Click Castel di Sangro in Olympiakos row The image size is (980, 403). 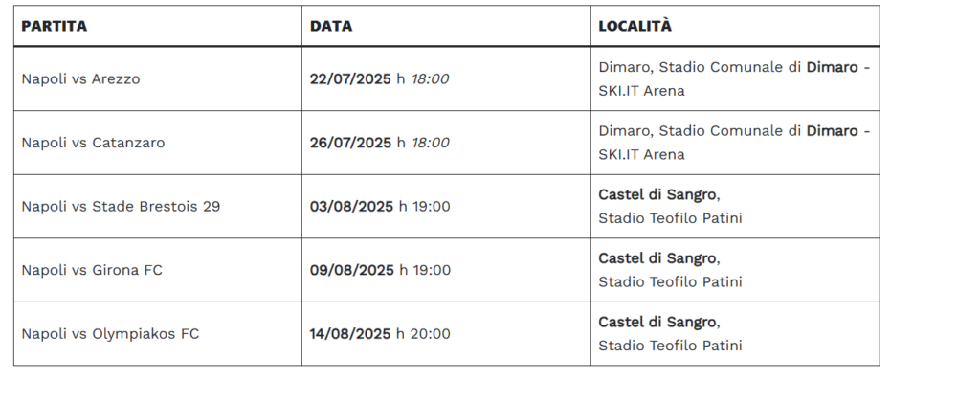[x=657, y=322]
